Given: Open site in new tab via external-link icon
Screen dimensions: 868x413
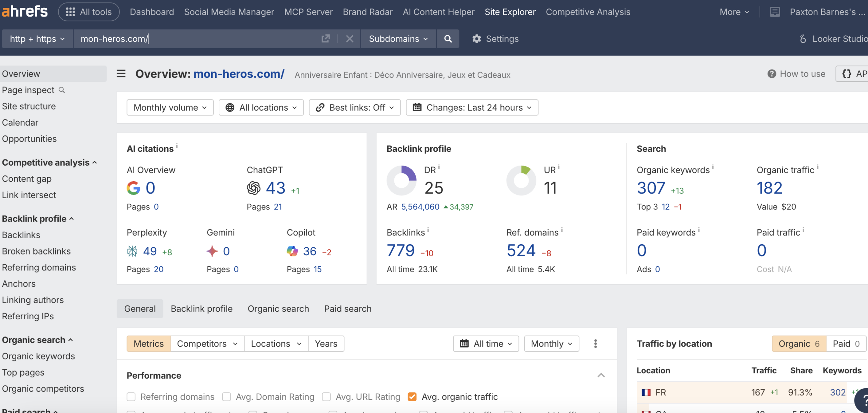Looking at the screenshot, I should (325, 39).
